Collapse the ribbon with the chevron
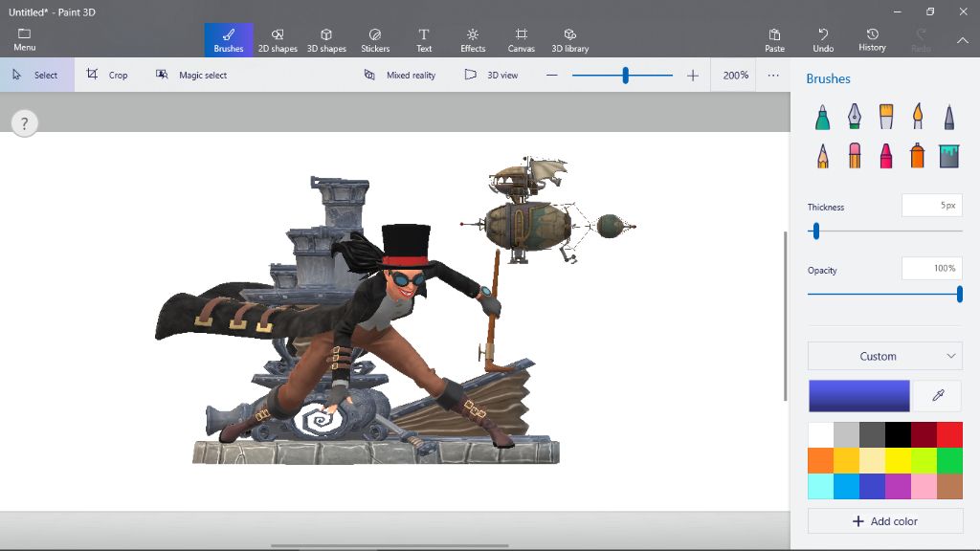This screenshot has width=980, height=551. pos(963,40)
